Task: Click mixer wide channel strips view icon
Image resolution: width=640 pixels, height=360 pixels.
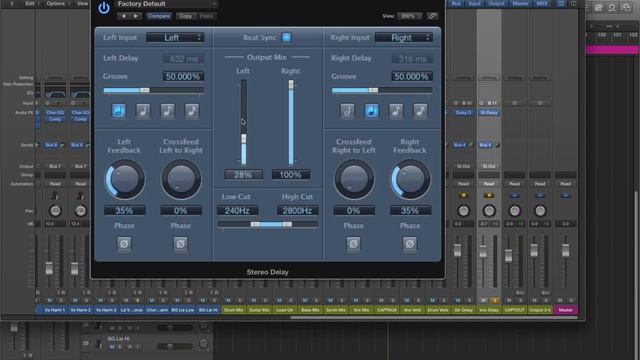Action: point(573,4)
